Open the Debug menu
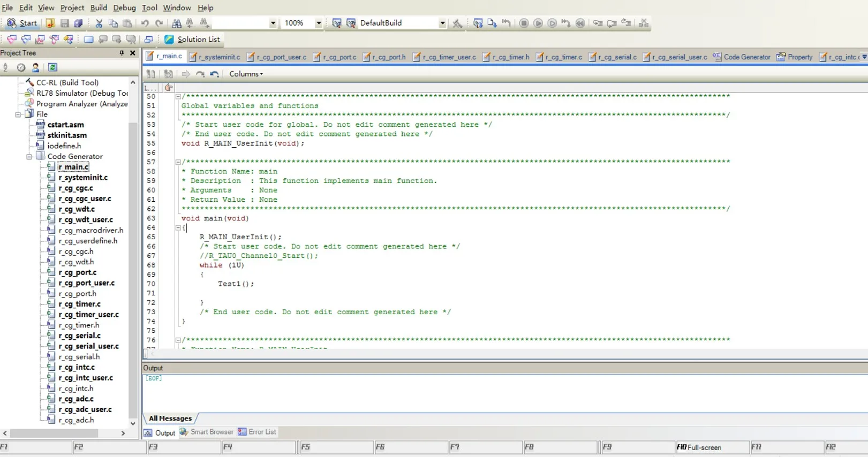The width and height of the screenshot is (868, 457). coord(124,7)
